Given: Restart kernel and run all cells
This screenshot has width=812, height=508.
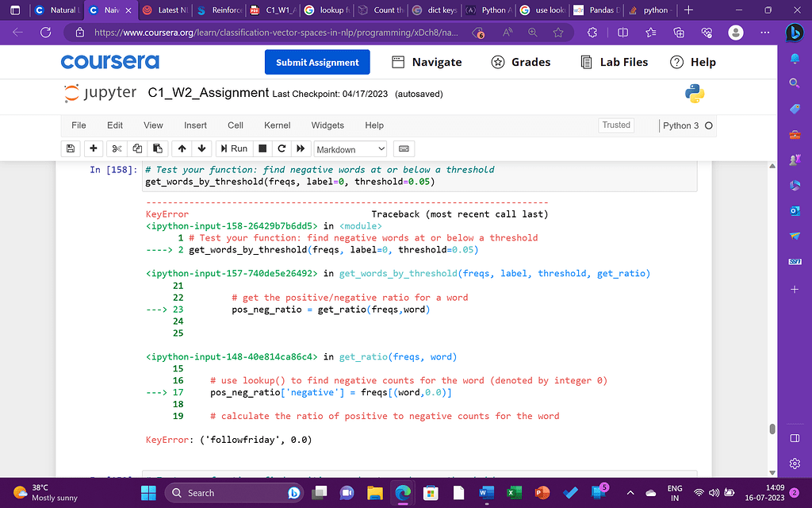Looking at the screenshot, I should click(x=301, y=148).
